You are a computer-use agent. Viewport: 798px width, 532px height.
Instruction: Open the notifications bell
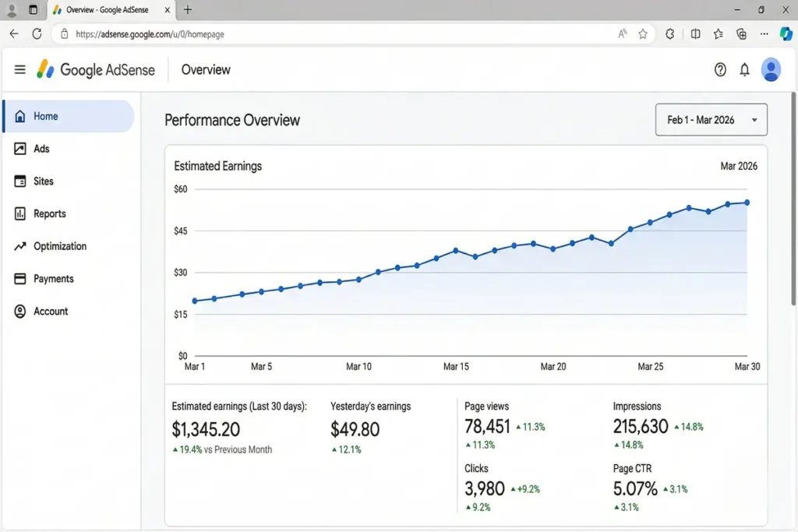point(744,70)
